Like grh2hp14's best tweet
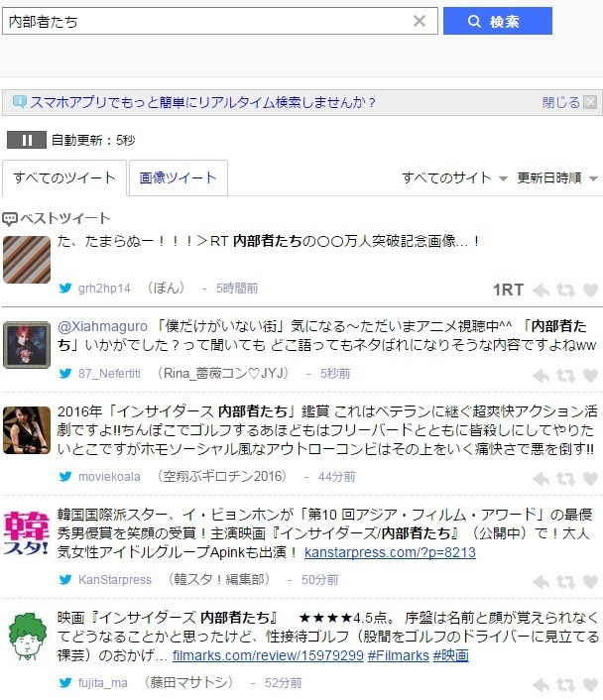 tap(590, 291)
